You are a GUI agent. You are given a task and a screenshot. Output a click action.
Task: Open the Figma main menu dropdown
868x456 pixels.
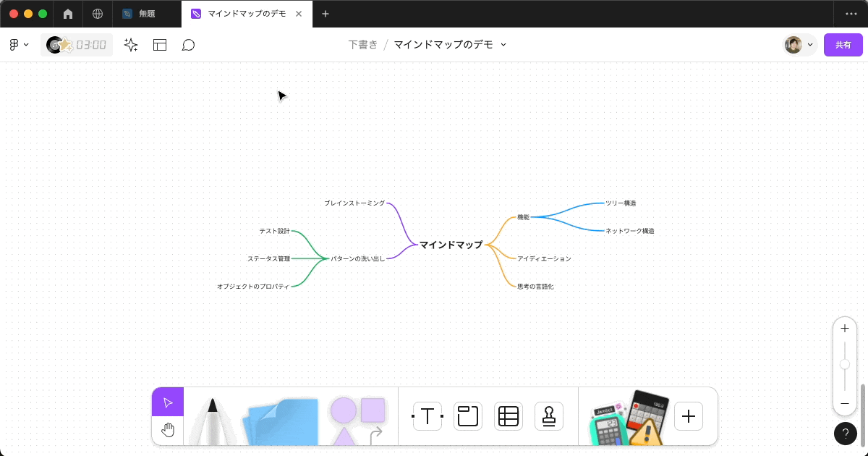19,44
